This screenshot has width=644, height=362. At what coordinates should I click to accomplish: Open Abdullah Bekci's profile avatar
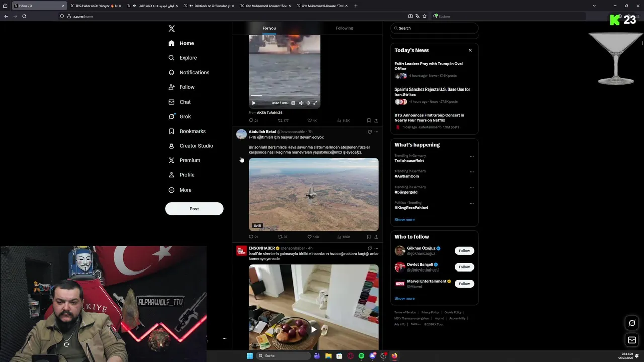pyautogui.click(x=242, y=134)
